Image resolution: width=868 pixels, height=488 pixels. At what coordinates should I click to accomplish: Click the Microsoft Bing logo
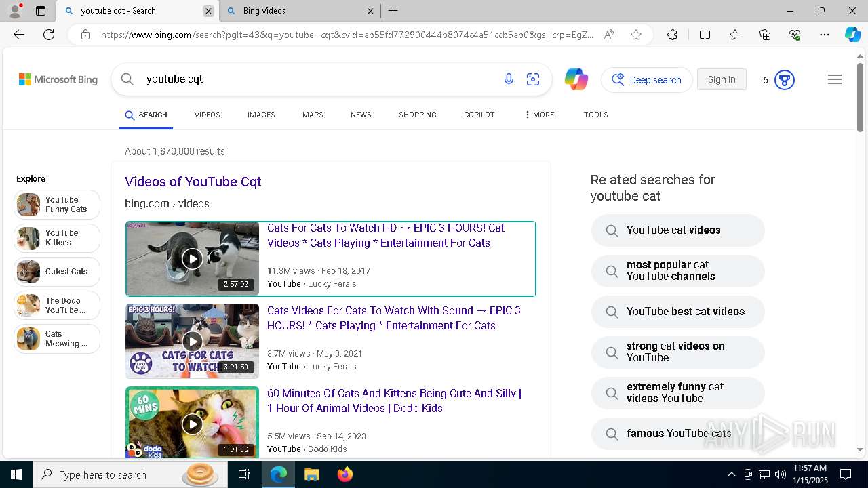click(x=58, y=79)
